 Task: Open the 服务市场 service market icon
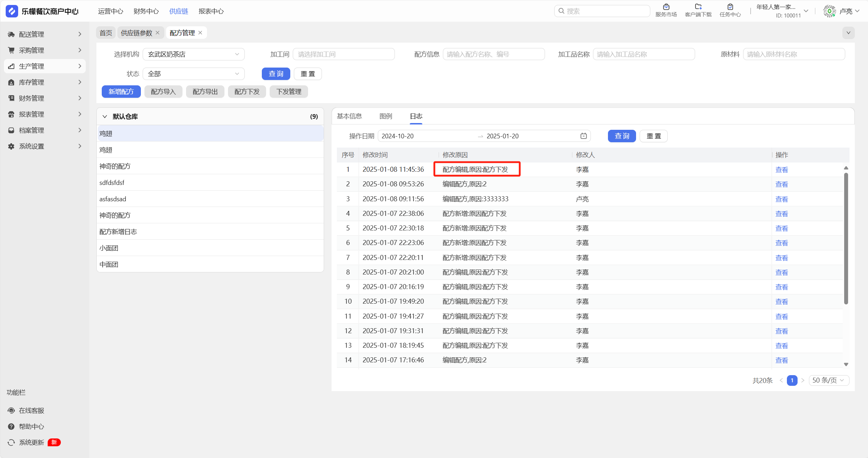click(x=666, y=7)
